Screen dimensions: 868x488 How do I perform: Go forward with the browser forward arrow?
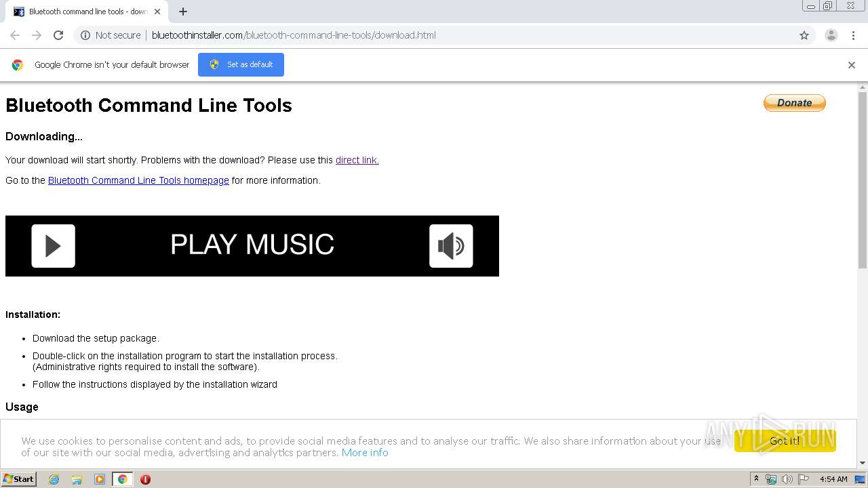click(37, 35)
